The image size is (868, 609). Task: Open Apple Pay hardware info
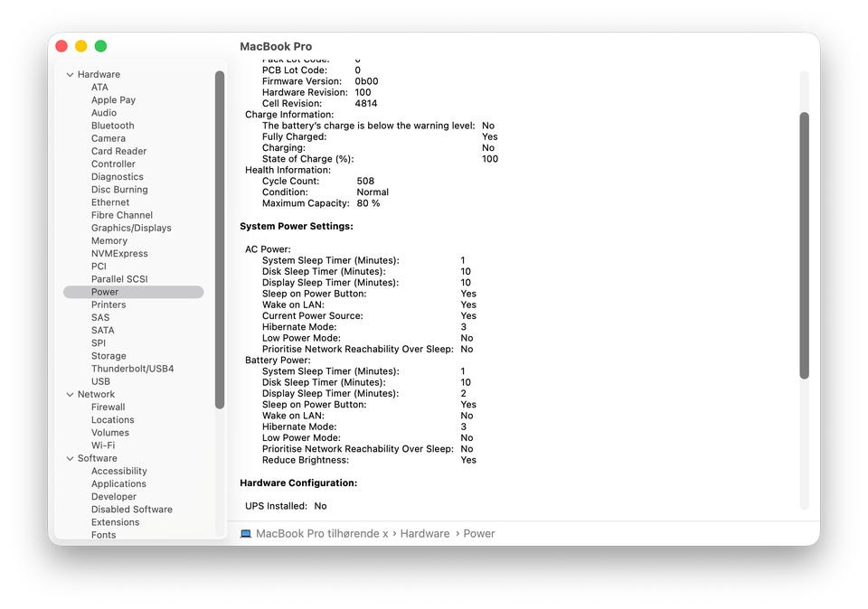(114, 100)
